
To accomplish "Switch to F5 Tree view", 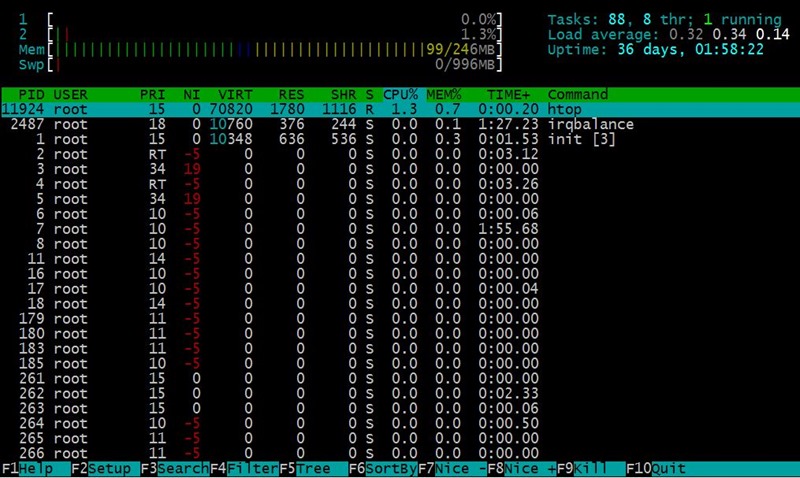I will (x=313, y=469).
